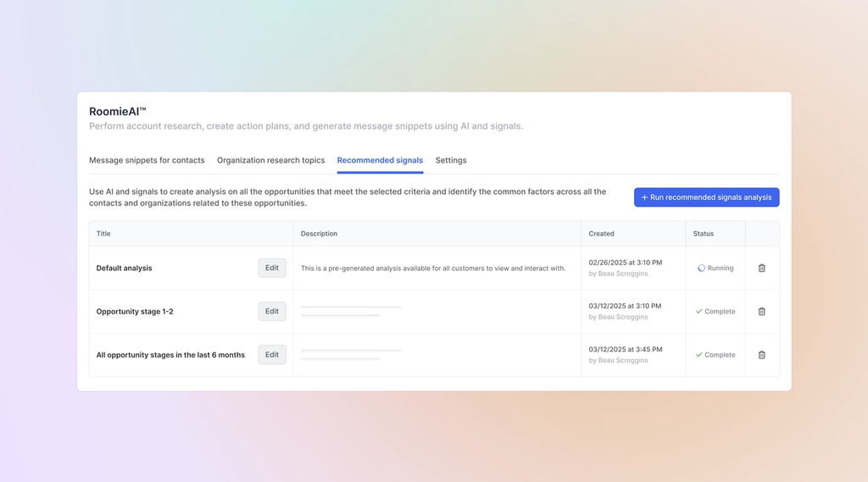Open Message snippets for contacts tab
Screen dimensions: 868x482
coord(147,160)
